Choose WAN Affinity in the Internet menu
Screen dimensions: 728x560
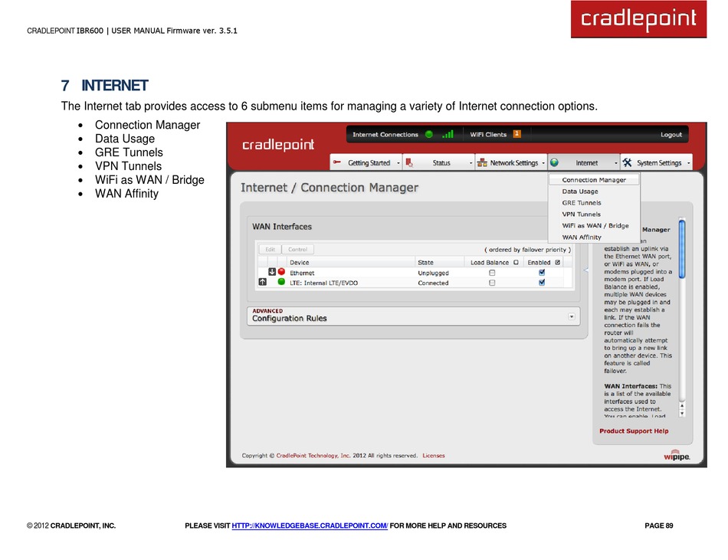click(x=594, y=237)
